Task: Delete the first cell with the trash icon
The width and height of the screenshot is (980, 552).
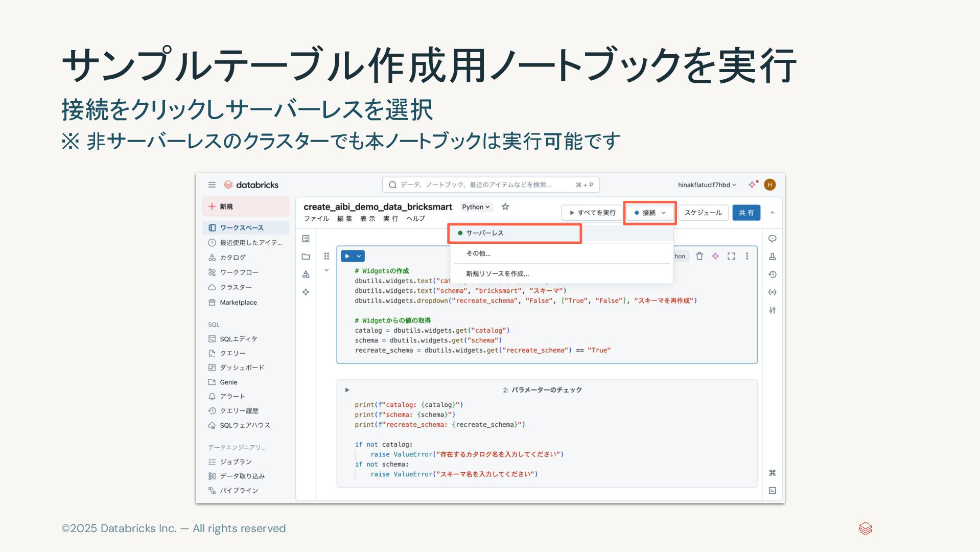Action: coord(699,256)
